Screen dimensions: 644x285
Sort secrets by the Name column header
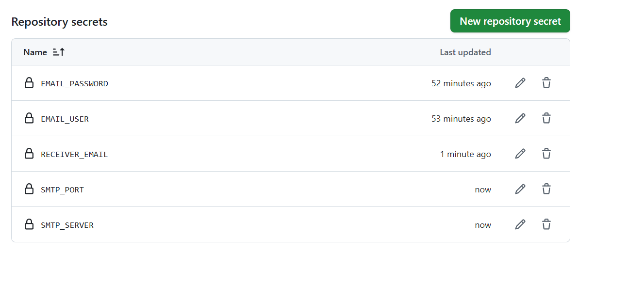[35, 52]
